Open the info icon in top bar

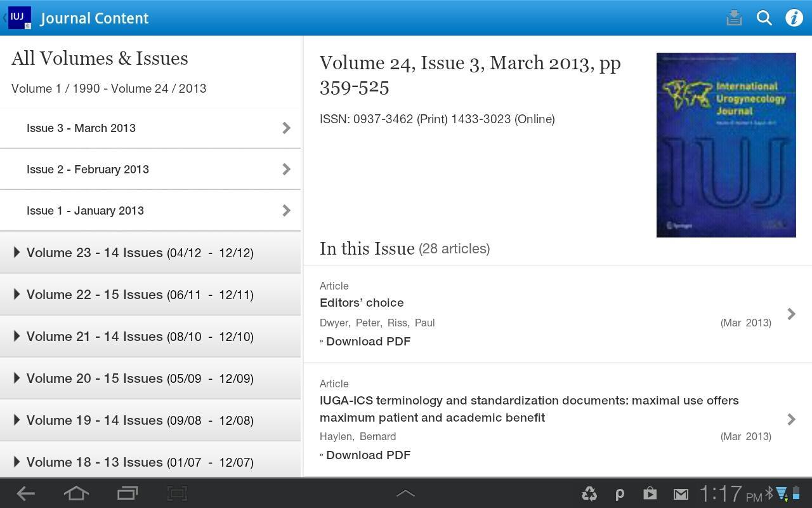tap(794, 18)
